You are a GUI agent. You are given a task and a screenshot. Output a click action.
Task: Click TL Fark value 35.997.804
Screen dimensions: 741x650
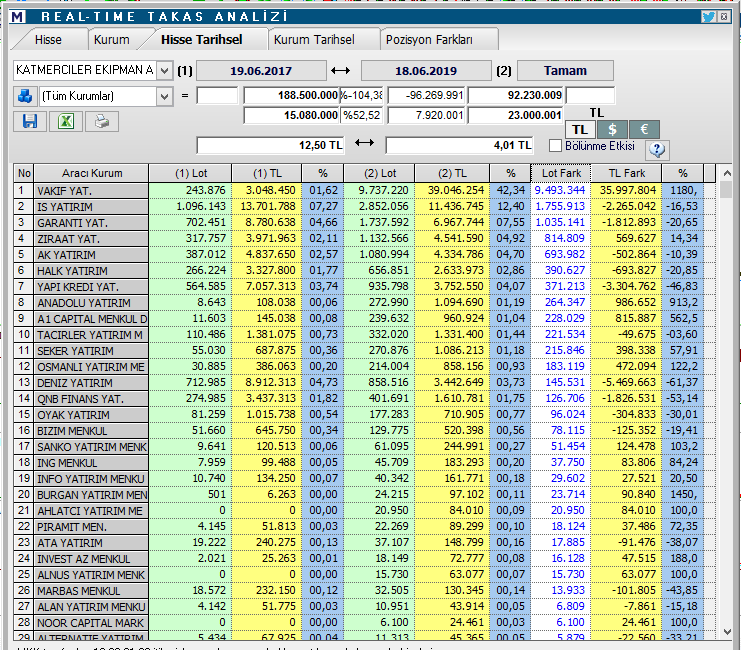point(628,190)
